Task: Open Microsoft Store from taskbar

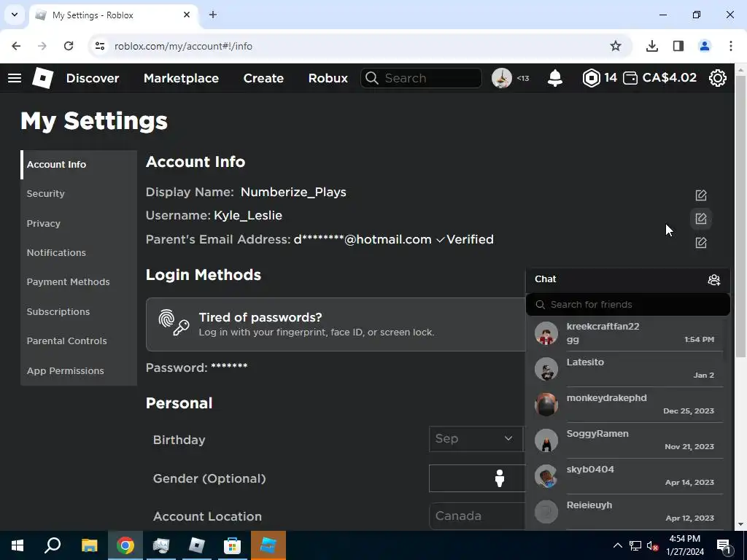Action: [x=232, y=545]
